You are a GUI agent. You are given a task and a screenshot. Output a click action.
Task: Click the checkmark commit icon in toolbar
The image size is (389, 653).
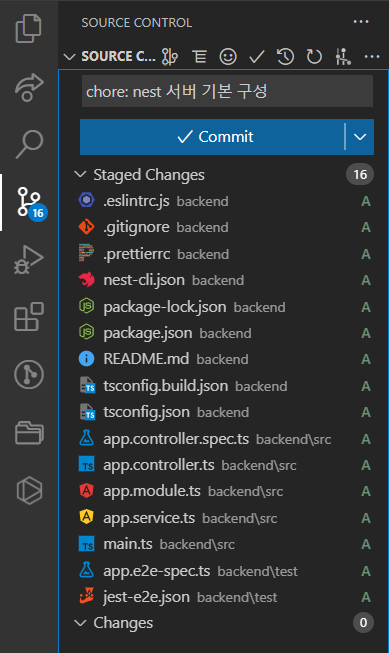coord(257,56)
